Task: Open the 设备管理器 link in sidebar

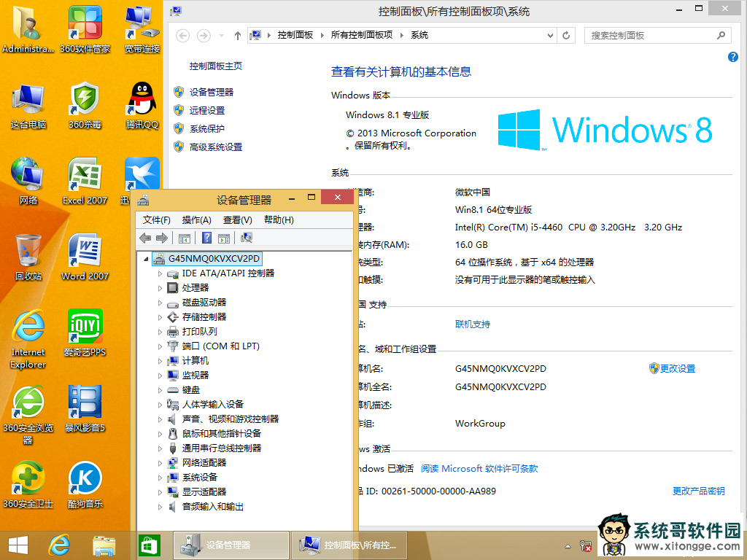Action: point(212,93)
